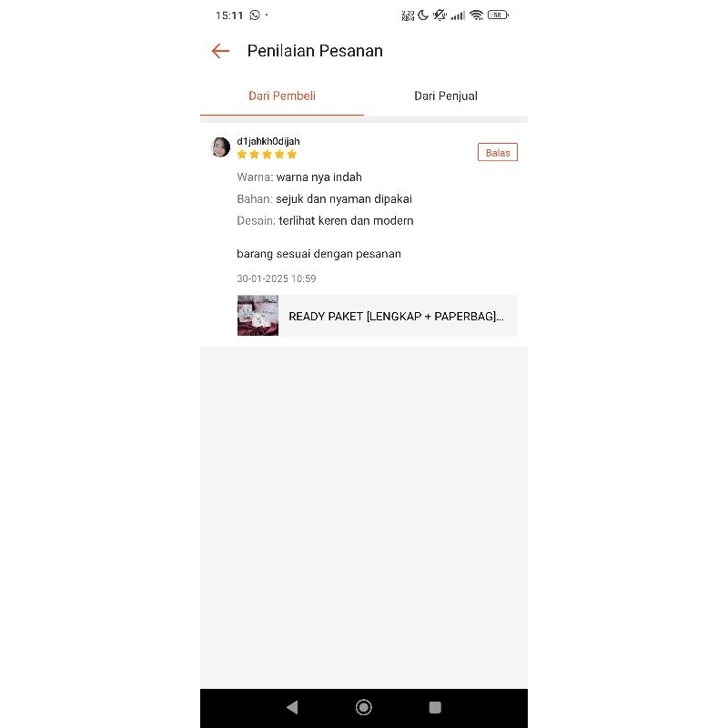Switch to Dari Penjual tab
The height and width of the screenshot is (728, 728).
pyautogui.click(x=446, y=96)
